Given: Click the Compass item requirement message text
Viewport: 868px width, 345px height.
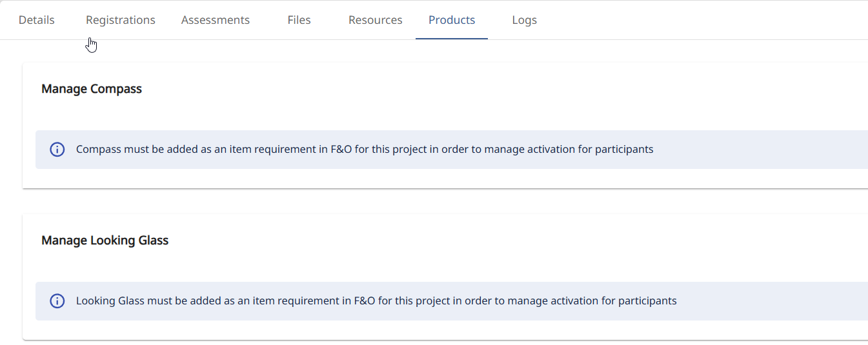Looking at the screenshot, I should (x=365, y=150).
